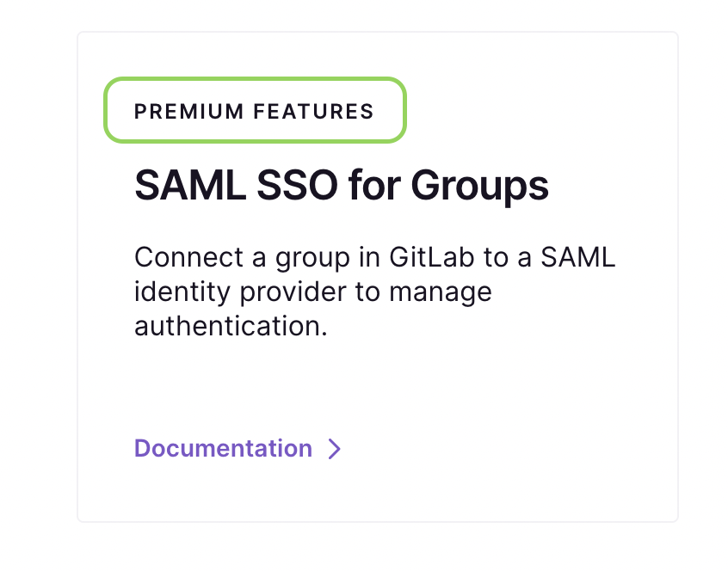
Task: Click the word Connect starting the description
Action: [188, 257]
